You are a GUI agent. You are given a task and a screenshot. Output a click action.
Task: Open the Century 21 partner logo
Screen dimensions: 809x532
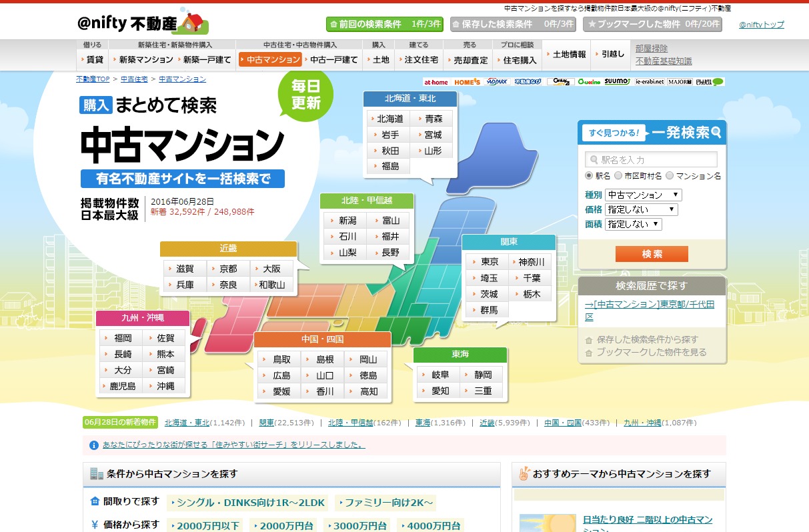pyautogui.click(x=561, y=82)
